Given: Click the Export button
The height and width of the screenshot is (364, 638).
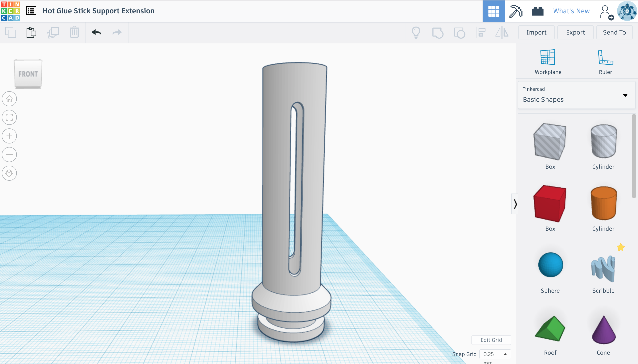Looking at the screenshot, I should tap(575, 32).
